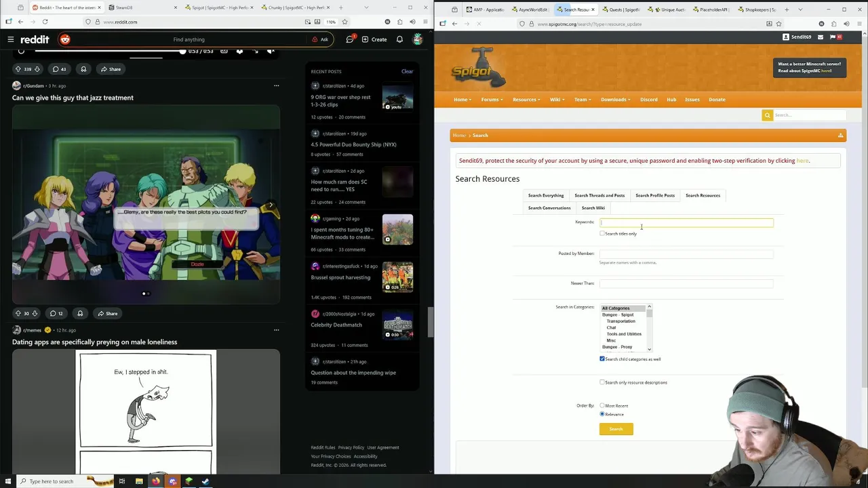Downvote the Gundam post with 30 votes

point(35,313)
